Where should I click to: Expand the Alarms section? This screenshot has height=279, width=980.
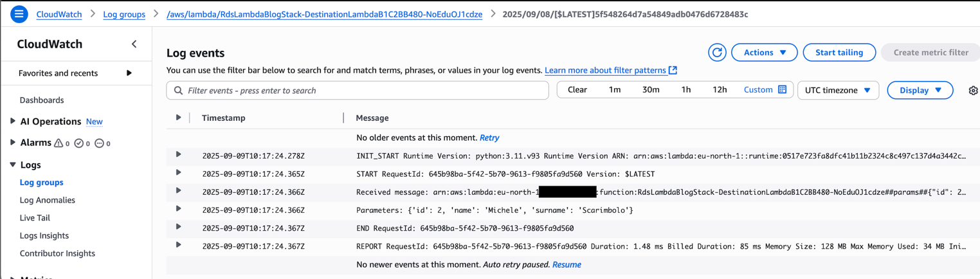click(x=12, y=143)
